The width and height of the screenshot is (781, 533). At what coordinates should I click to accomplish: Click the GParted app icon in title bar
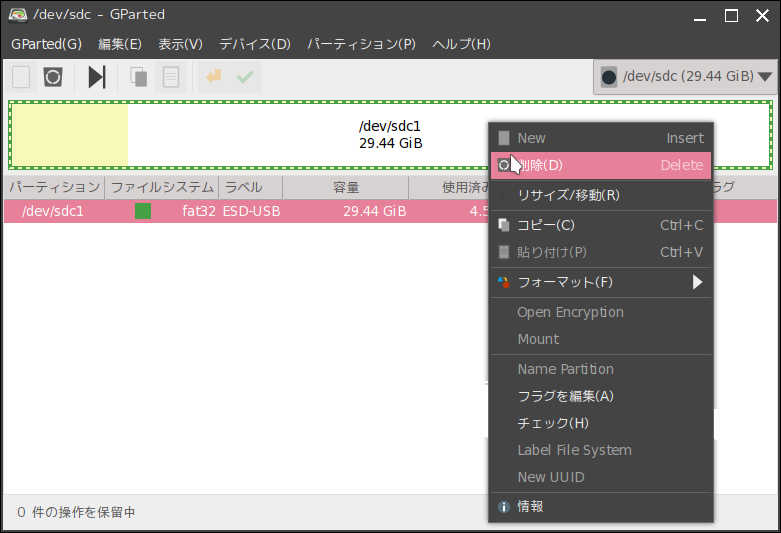[18, 15]
